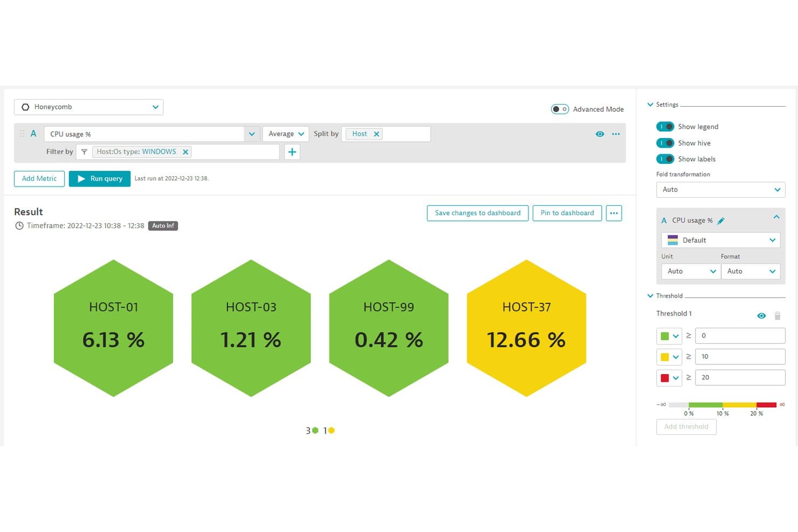This screenshot has height=532, width=798.
Task: Click the Add threshold button
Action: coord(686,427)
